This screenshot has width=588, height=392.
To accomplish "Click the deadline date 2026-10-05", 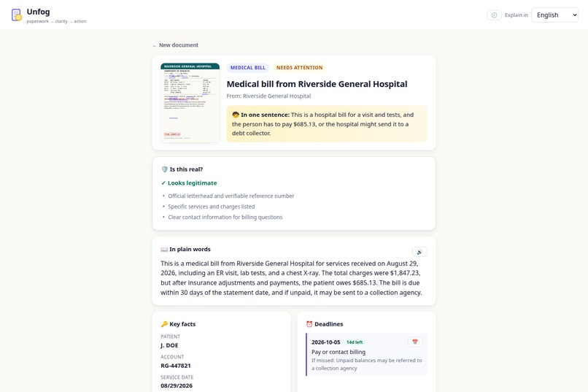I will (326, 342).
